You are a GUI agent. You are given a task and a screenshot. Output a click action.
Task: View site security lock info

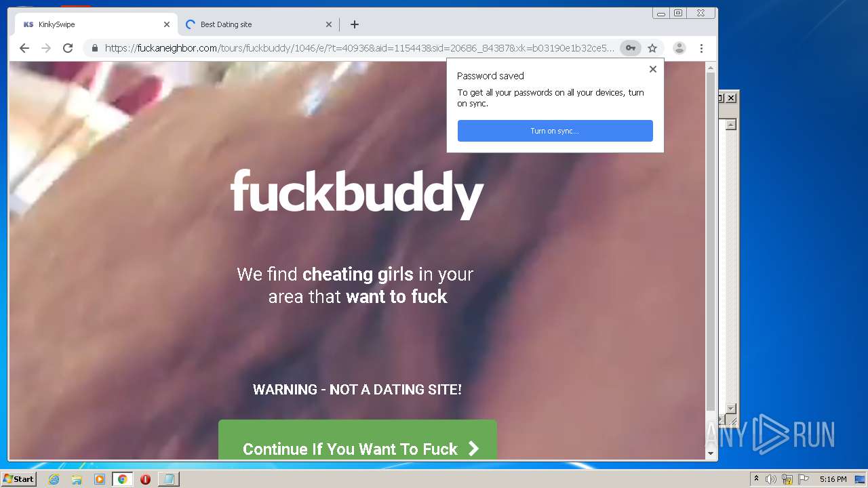coord(94,48)
